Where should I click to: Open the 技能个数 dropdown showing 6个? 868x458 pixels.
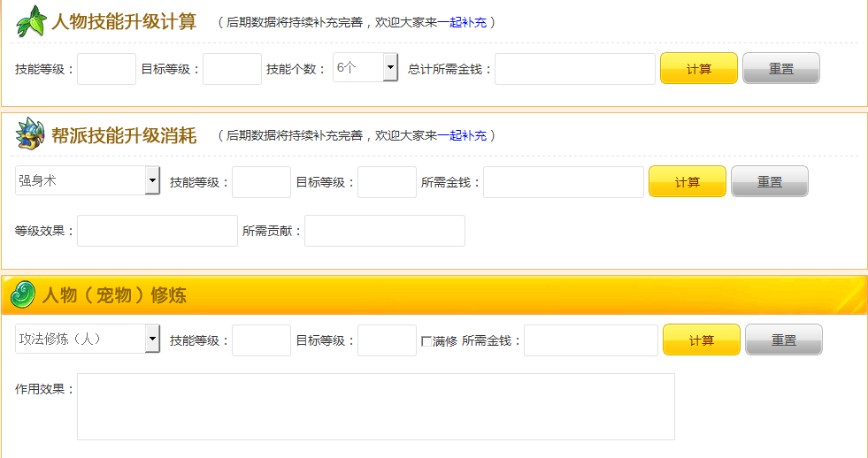tap(365, 67)
